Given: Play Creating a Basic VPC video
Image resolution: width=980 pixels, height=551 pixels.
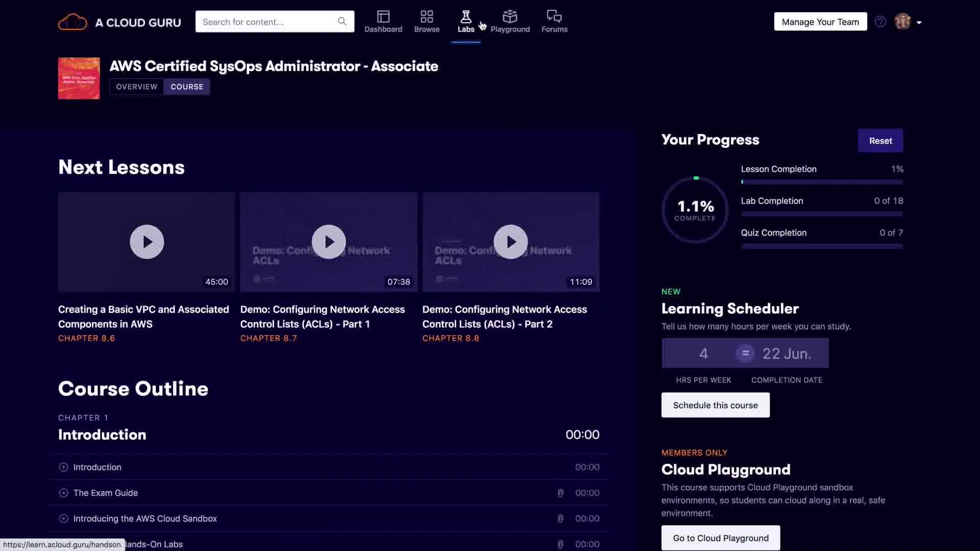Looking at the screenshot, I should coord(147,242).
